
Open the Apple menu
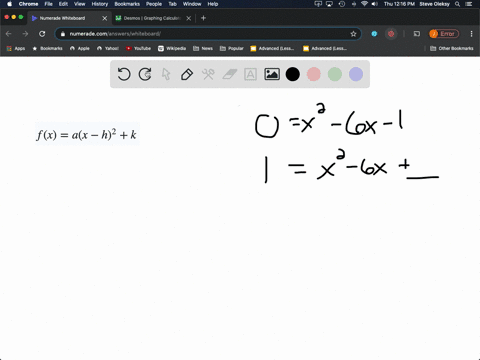click(9, 4)
